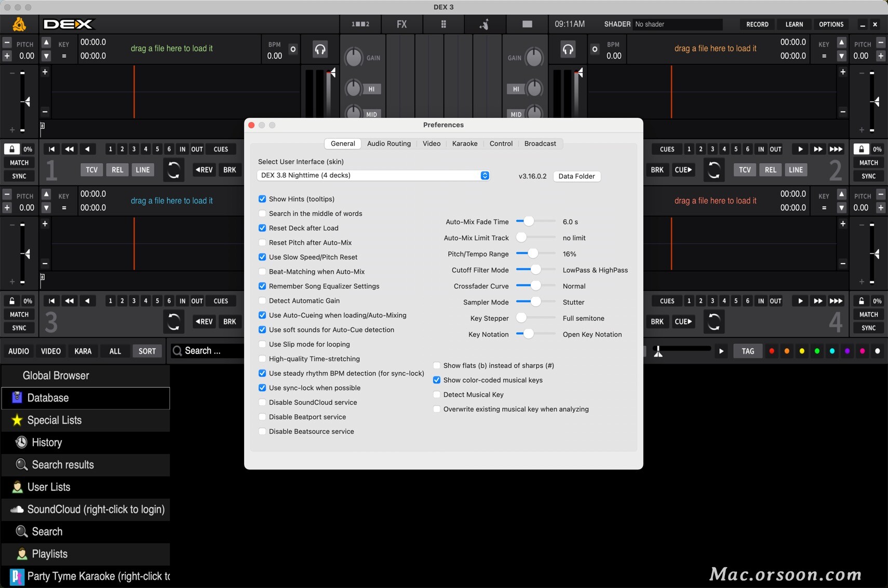Click the grid sampler icon in top bar
888x588 pixels.
tap(443, 24)
